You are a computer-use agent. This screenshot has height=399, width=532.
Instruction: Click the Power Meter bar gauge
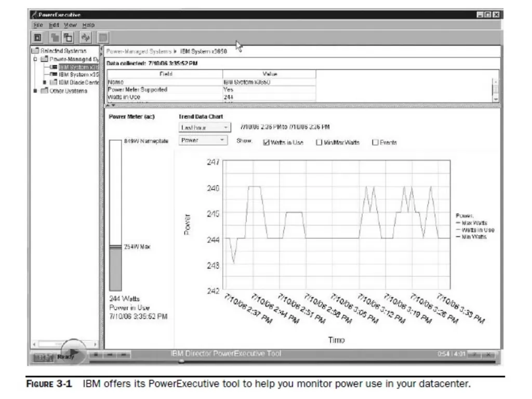point(115,215)
